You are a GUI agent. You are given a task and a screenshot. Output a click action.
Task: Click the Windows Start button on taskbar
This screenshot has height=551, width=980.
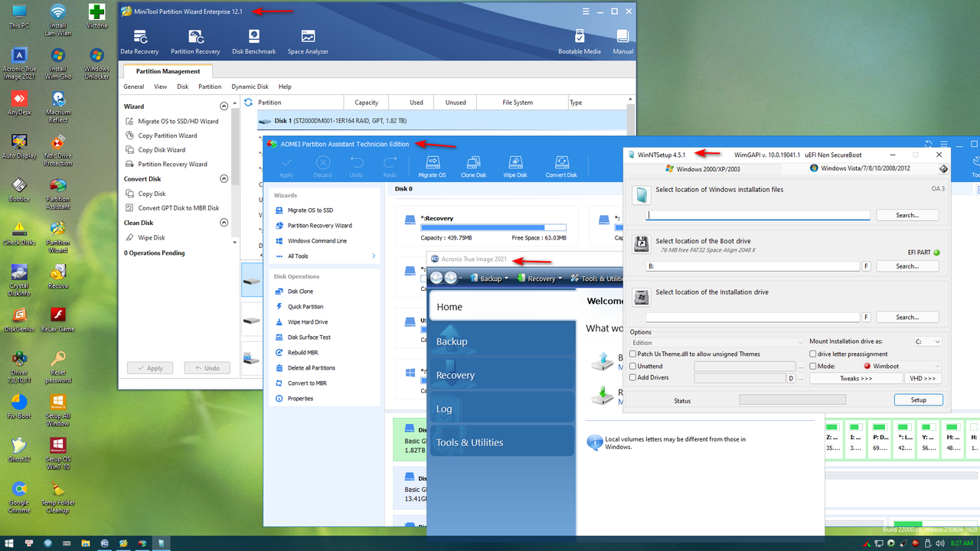coord(8,543)
